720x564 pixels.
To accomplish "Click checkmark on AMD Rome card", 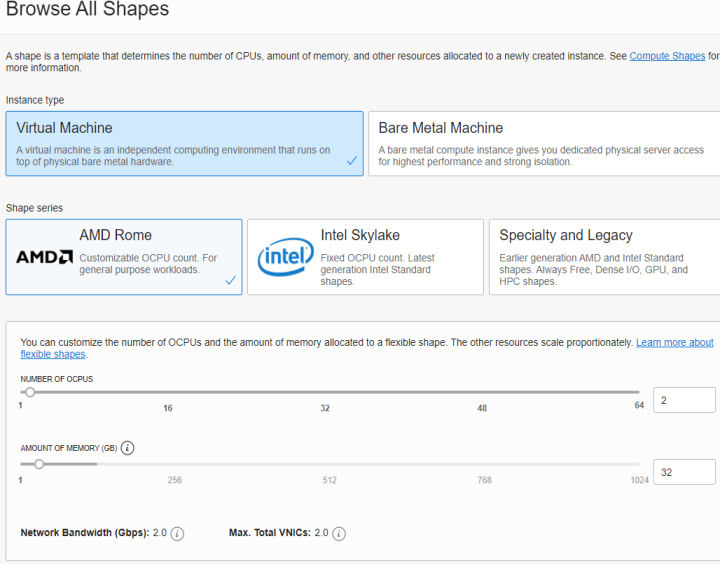I will (230, 281).
